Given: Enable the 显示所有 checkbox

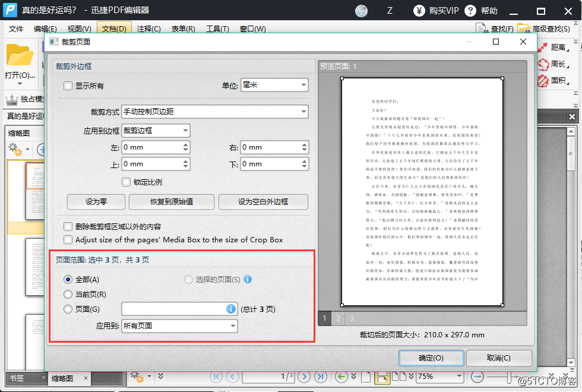Looking at the screenshot, I should [68, 86].
